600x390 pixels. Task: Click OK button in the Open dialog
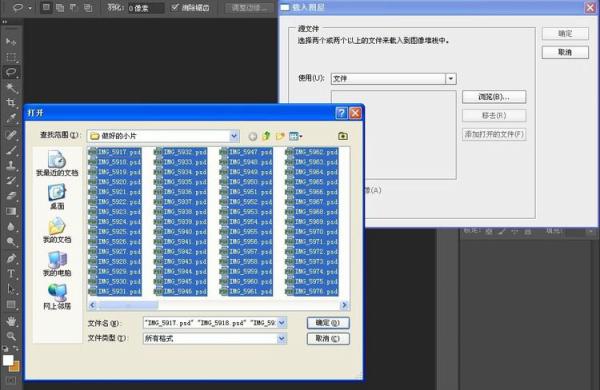[328, 323]
